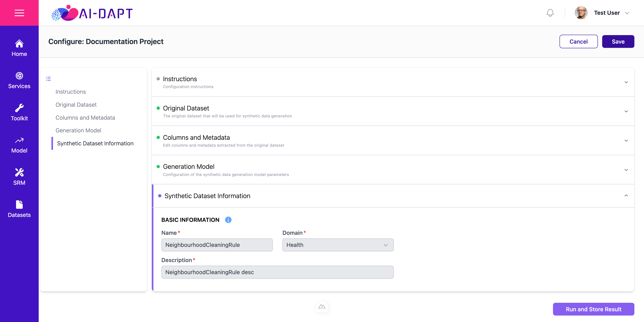Click the Description input field

[277, 272]
